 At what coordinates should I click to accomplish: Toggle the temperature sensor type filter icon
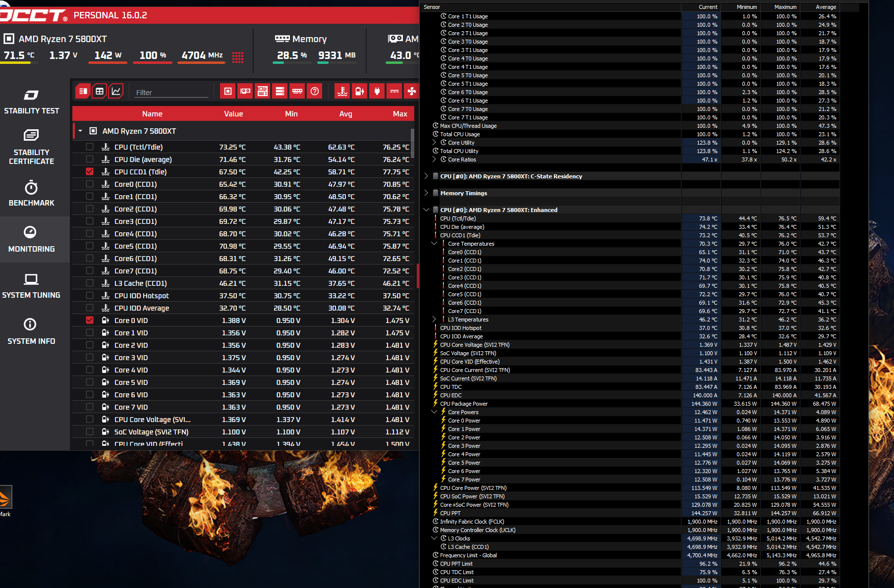point(342,91)
